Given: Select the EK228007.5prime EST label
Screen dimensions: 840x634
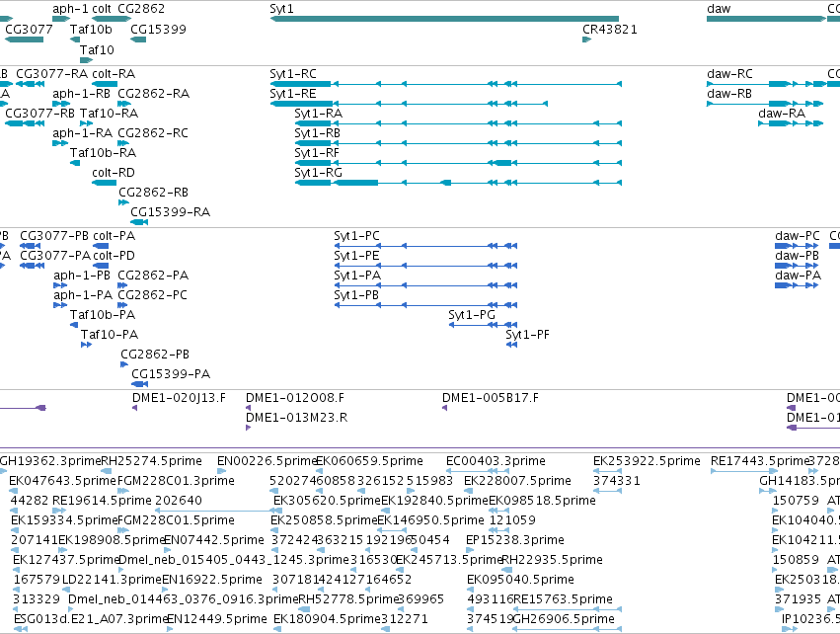Looking at the screenshot, I should pos(517,481).
